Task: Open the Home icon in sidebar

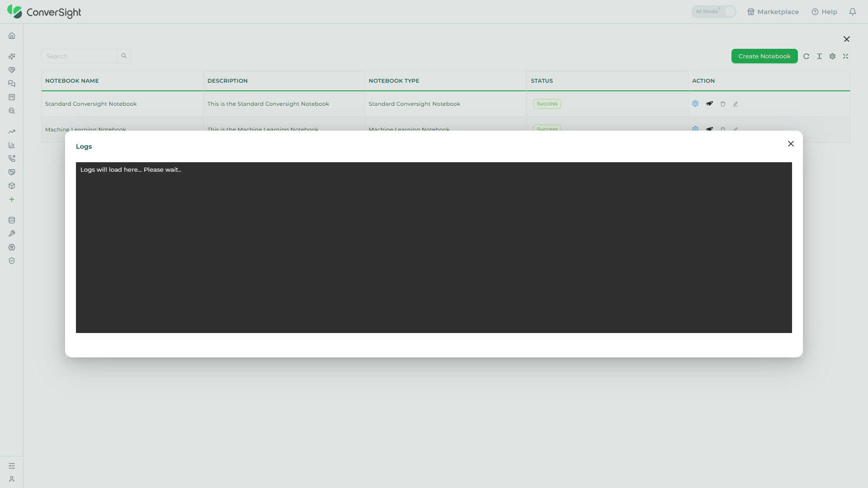Action: point(12,36)
